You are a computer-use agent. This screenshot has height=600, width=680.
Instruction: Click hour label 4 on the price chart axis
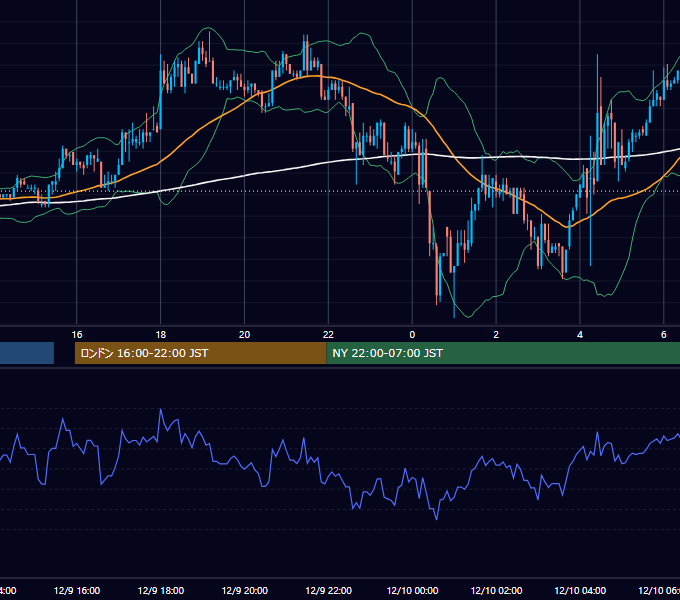click(x=580, y=335)
